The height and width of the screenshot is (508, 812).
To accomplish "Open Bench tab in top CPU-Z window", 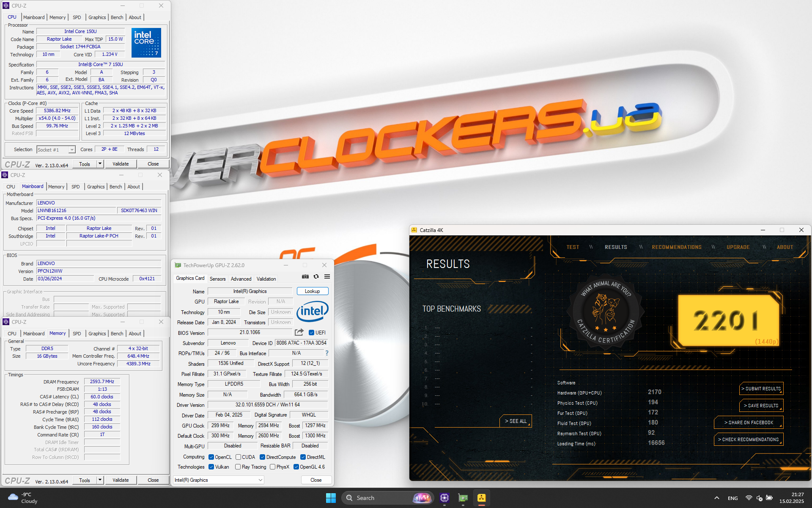I will coord(117,17).
